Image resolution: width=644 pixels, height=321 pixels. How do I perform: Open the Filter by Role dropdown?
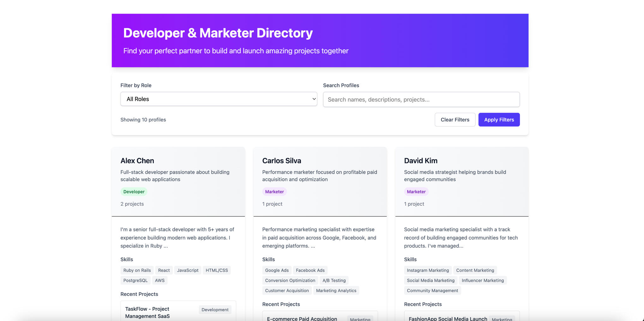pos(218,99)
